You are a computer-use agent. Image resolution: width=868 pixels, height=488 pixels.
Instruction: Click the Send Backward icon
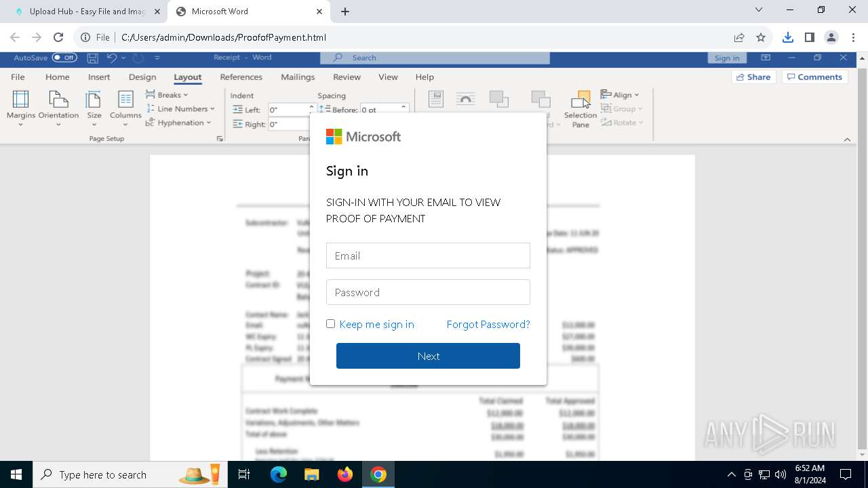(540, 100)
